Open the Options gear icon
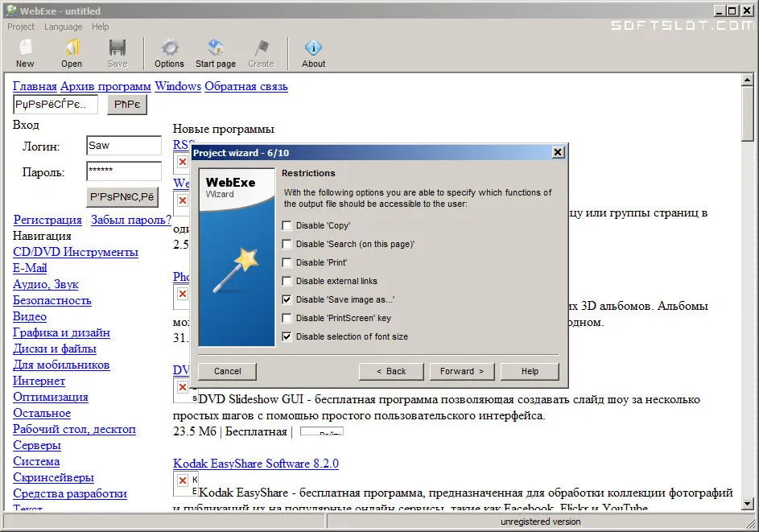This screenshot has width=759, height=532. pos(169,47)
